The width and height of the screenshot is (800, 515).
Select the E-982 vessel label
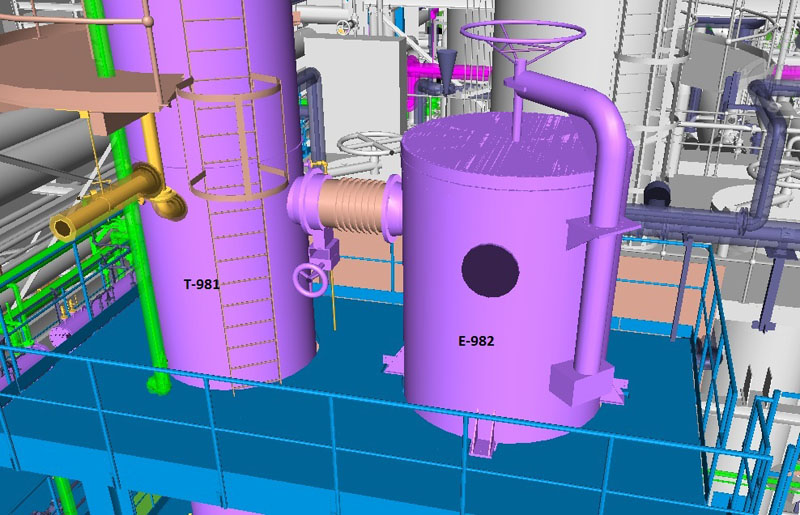476,341
